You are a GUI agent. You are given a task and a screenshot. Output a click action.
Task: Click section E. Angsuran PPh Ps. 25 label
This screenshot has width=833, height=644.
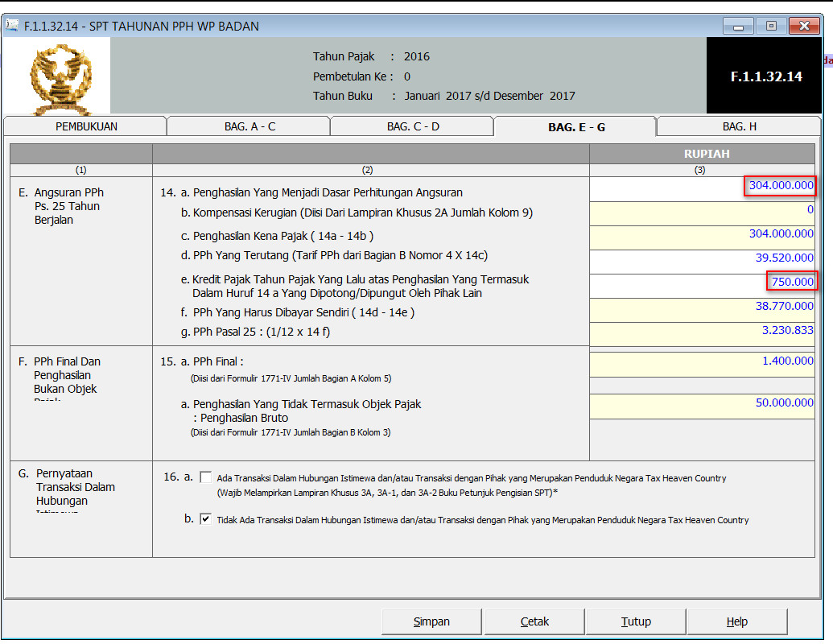point(61,206)
